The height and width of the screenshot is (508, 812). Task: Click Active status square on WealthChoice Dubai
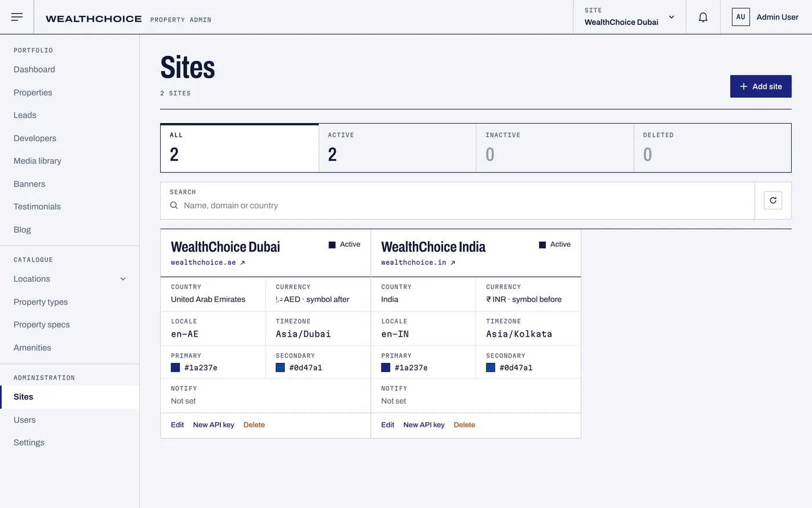(332, 245)
